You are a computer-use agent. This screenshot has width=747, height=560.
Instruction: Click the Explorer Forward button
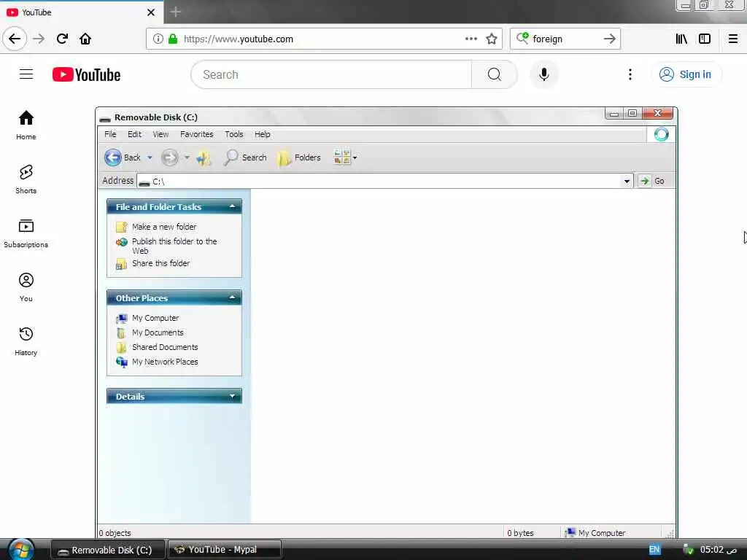click(x=169, y=157)
